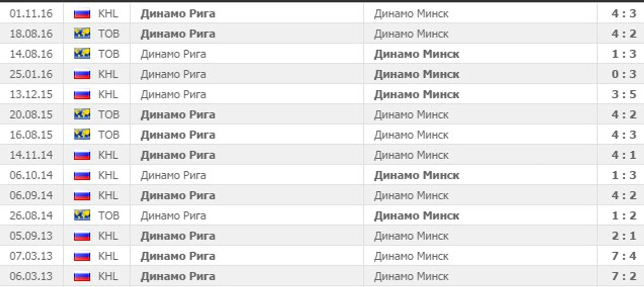Click the Russian flag icon in the 01.11.16 row
Viewport: 644px width, 287px height.
coord(82,14)
